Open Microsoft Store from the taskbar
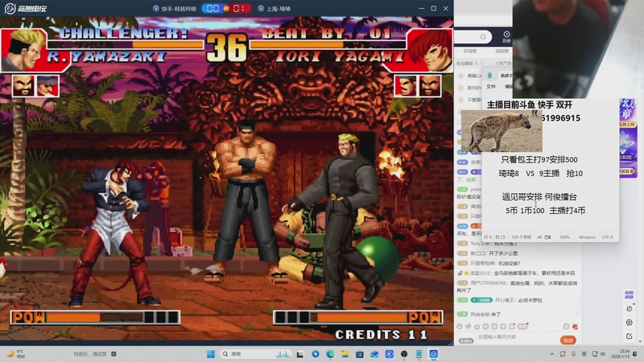This screenshot has height=362, width=644. [x=360, y=354]
